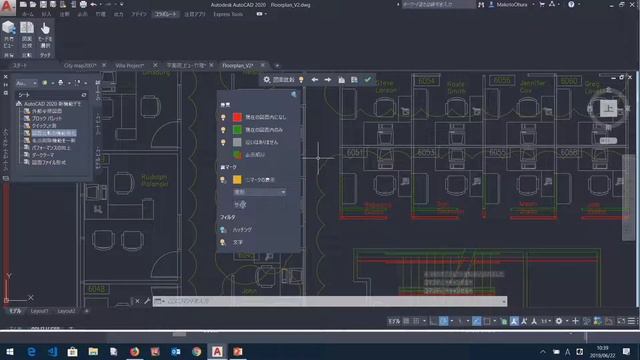This screenshot has height=360, width=640.
Task: Click the Autodesk App Store cart icon
Action: tap(542, 4)
